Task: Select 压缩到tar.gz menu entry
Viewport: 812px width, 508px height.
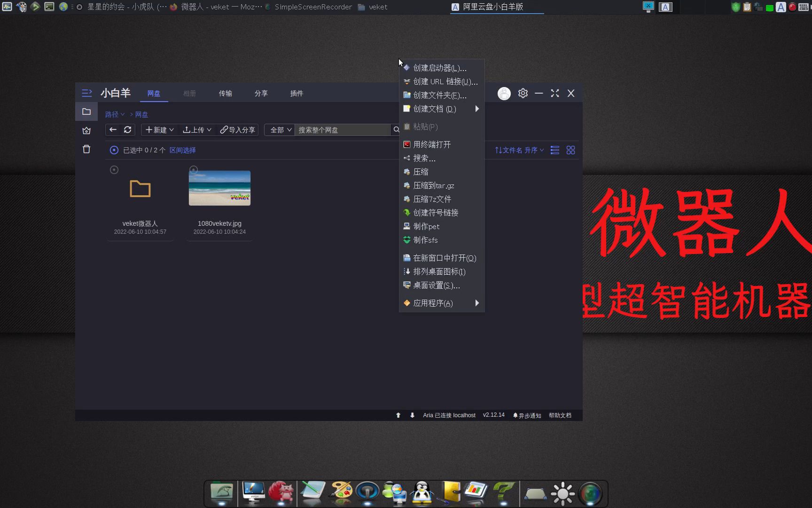Action: tap(442, 185)
